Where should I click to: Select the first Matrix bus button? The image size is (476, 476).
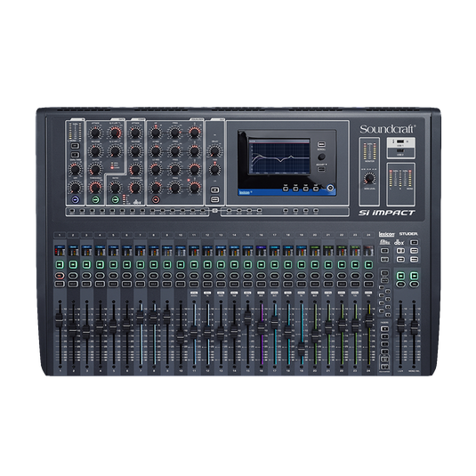(x=230, y=210)
